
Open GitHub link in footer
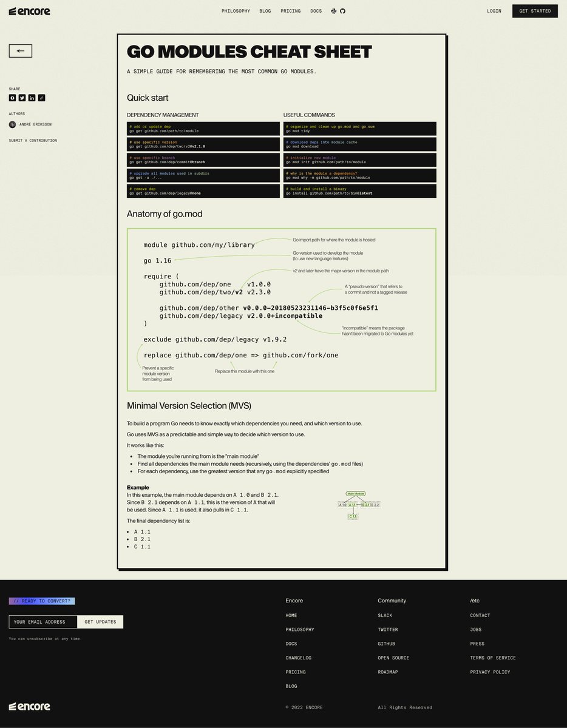click(386, 644)
